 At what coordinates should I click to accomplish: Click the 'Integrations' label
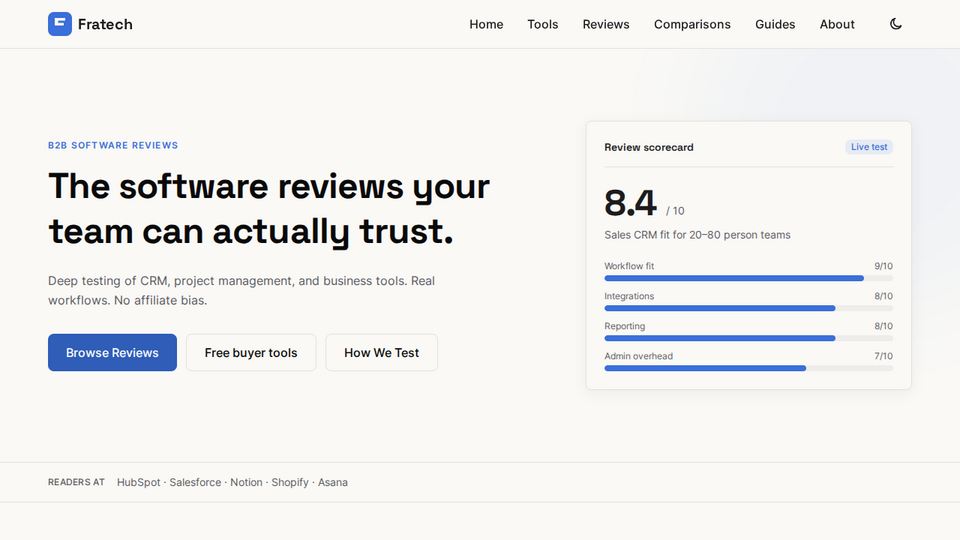(629, 296)
